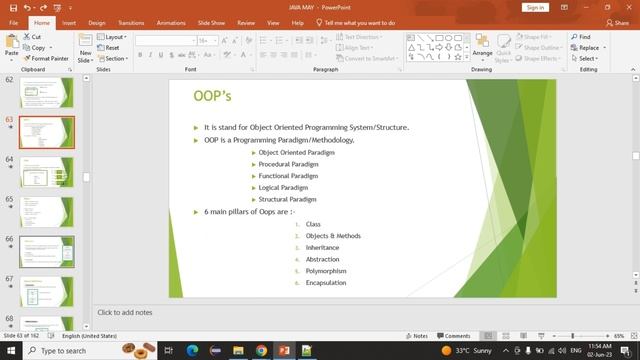Start Slide Show from status bar
This screenshot has height=360, width=640.
(541, 336)
